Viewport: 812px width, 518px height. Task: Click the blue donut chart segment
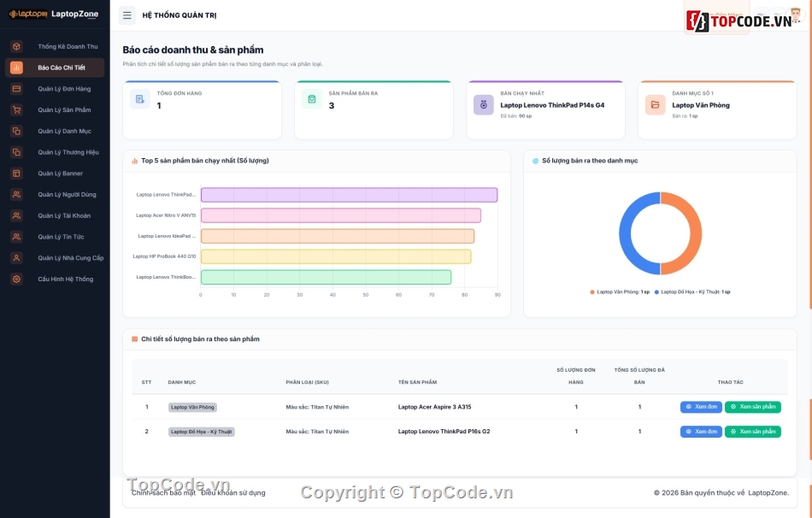(625, 233)
